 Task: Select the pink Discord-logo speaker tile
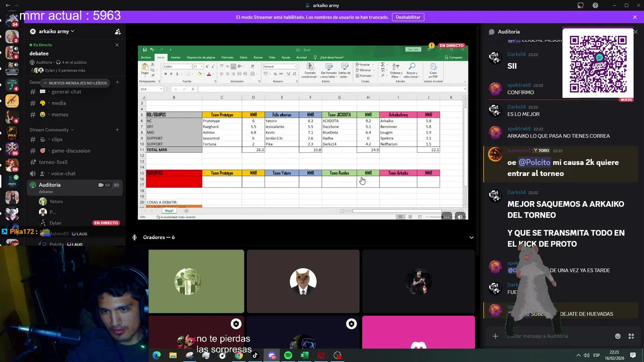(x=419, y=332)
